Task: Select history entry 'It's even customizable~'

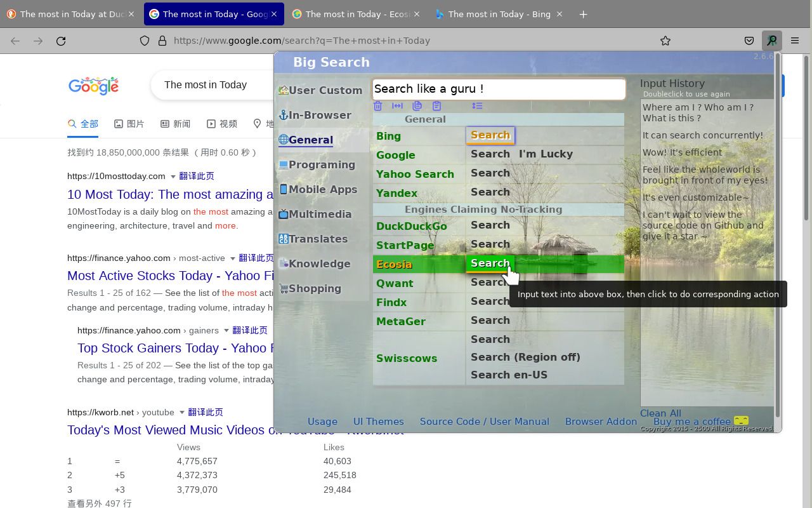Action: coord(696,197)
